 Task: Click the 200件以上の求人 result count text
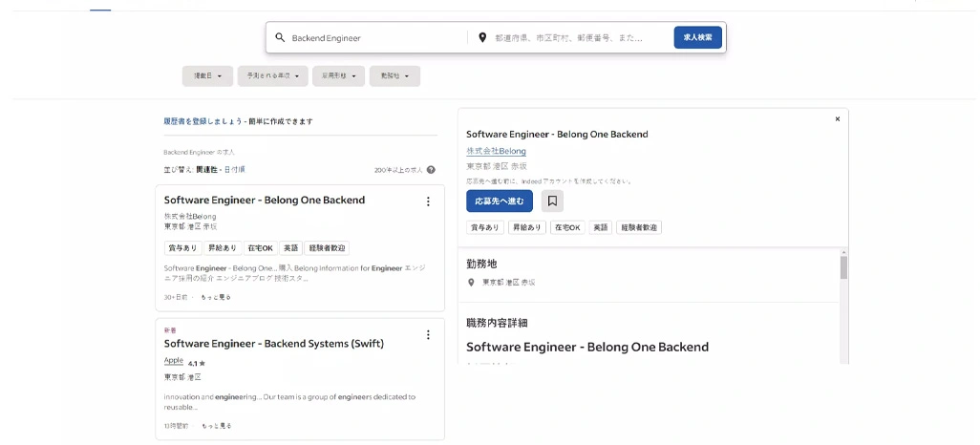click(398, 169)
